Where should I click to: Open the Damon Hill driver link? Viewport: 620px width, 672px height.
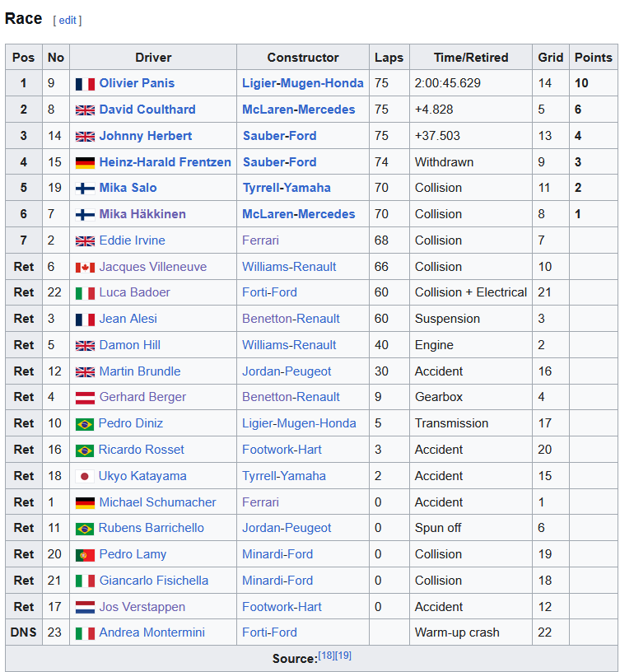(x=129, y=345)
